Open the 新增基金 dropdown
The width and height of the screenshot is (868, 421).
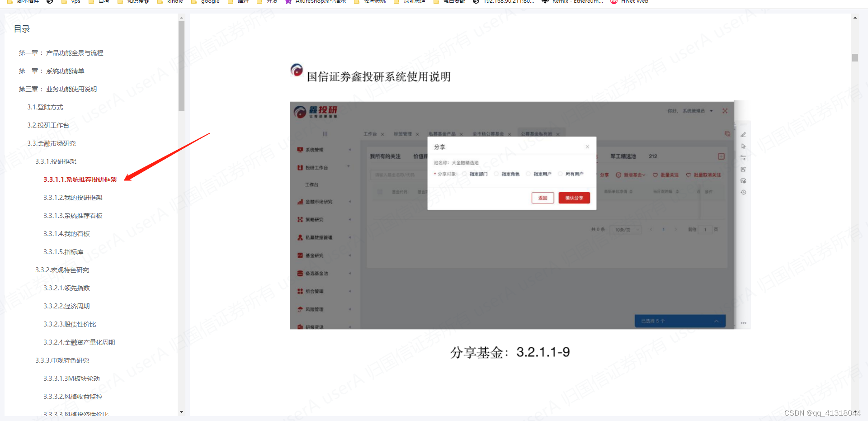point(631,175)
